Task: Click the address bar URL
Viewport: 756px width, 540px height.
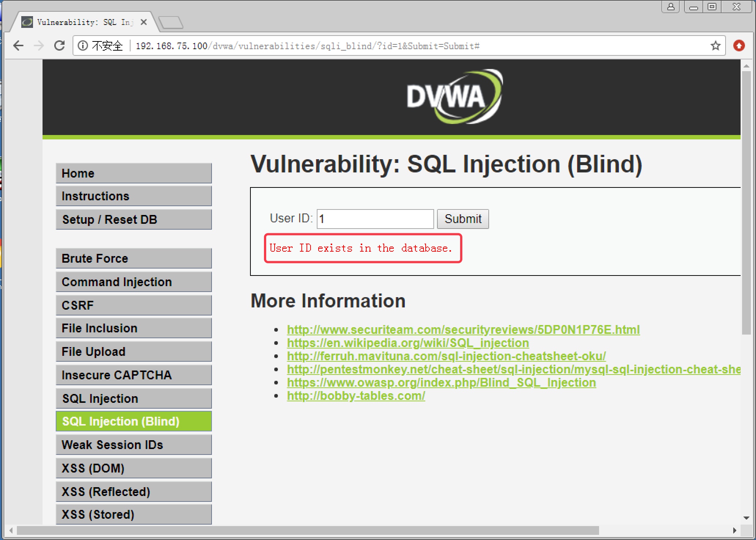Action: 307,46
